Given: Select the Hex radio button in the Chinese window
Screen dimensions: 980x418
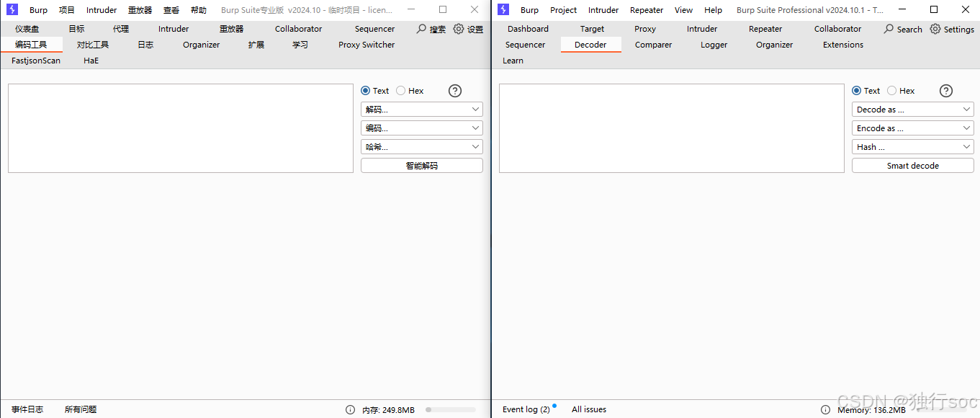Looking at the screenshot, I should pos(401,91).
